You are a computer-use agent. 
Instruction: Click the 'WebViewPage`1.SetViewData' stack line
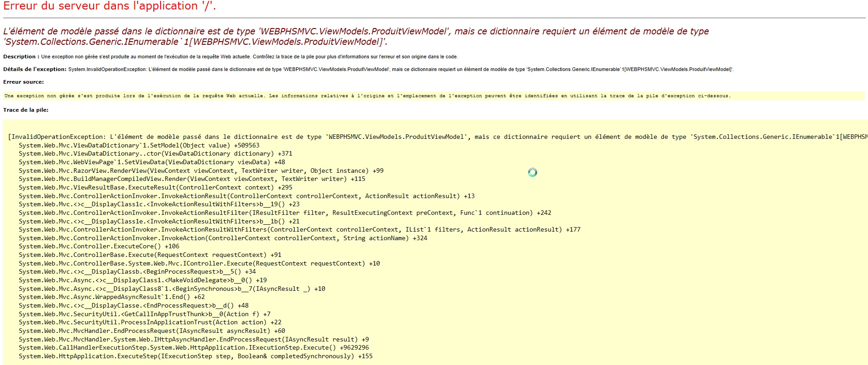point(152,162)
